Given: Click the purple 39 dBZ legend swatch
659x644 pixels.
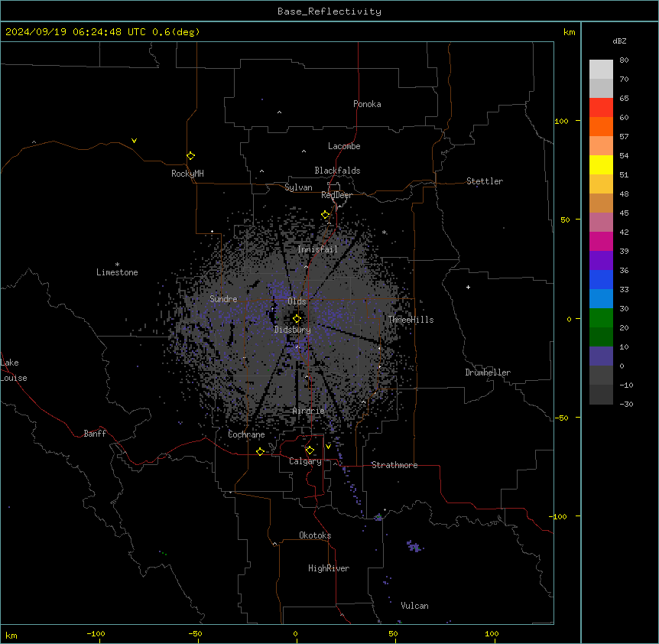Looking at the screenshot, I should [601, 260].
